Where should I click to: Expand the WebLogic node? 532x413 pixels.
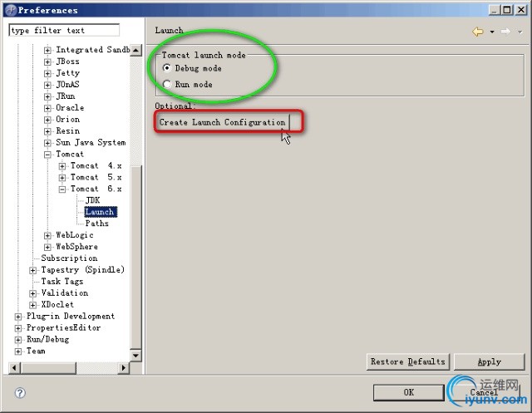[47, 235]
